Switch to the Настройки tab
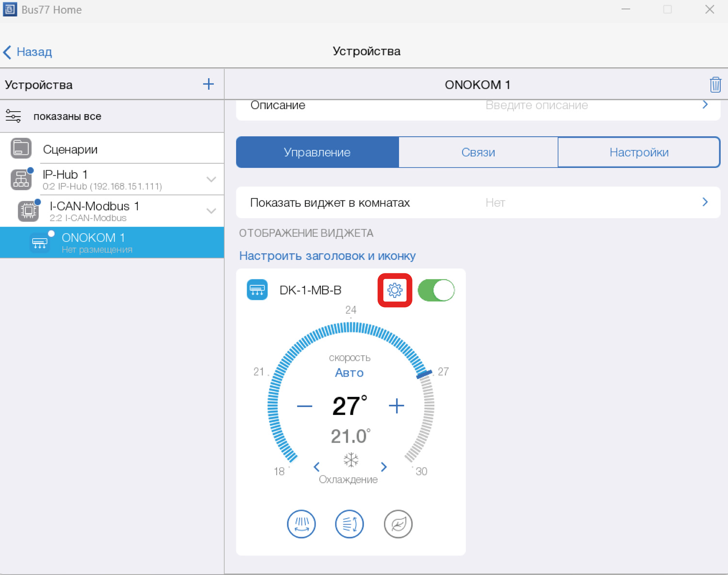 pos(639,152)
